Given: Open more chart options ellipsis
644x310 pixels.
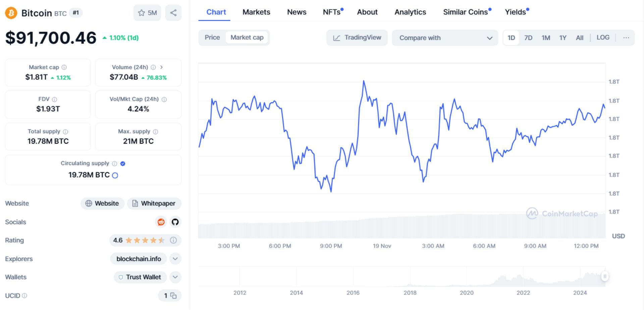Looking at the screenshot, I should click(626, 38).
